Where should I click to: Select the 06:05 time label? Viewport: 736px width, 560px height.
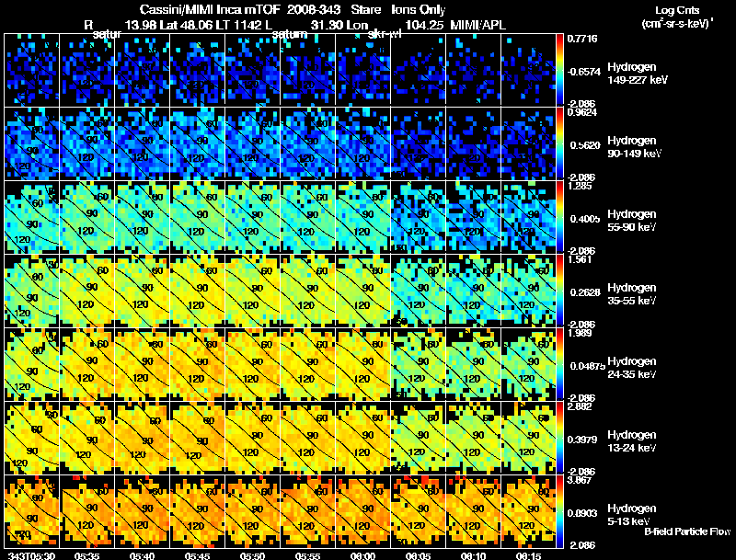pyautogui.click(x=419, y=556)
